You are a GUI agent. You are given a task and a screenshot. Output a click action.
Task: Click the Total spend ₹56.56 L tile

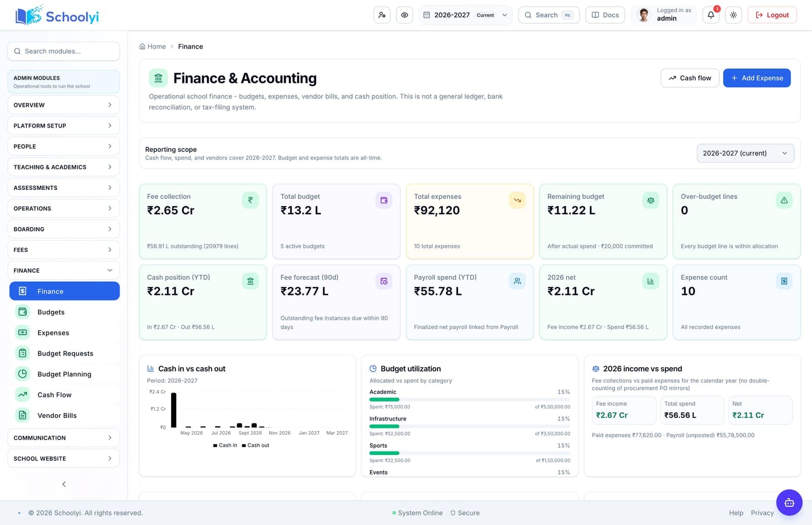point(692,410)
